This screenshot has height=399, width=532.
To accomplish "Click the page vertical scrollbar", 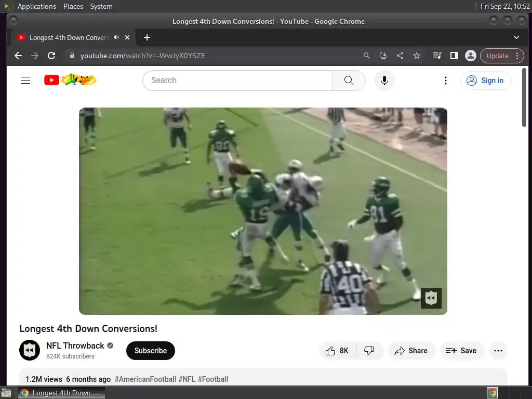I will coord(524,97).
